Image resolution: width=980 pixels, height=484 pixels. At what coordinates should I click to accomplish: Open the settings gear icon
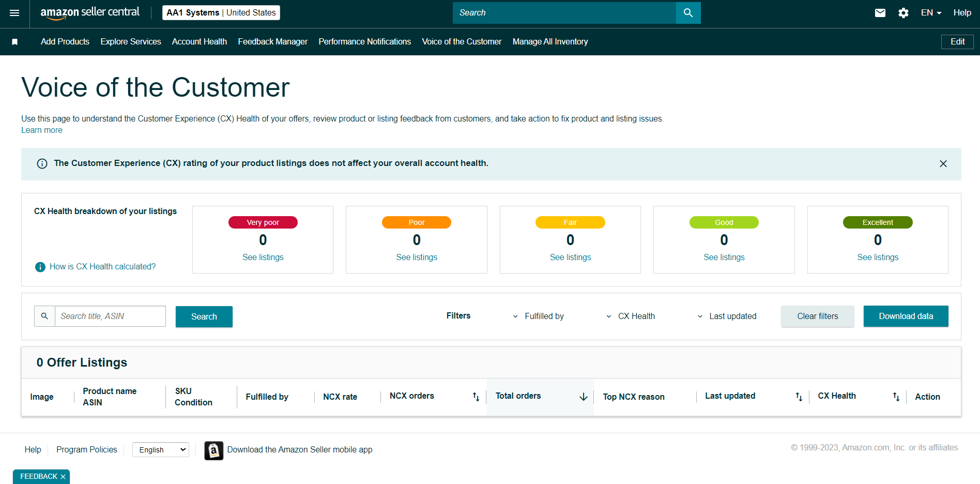904,13
